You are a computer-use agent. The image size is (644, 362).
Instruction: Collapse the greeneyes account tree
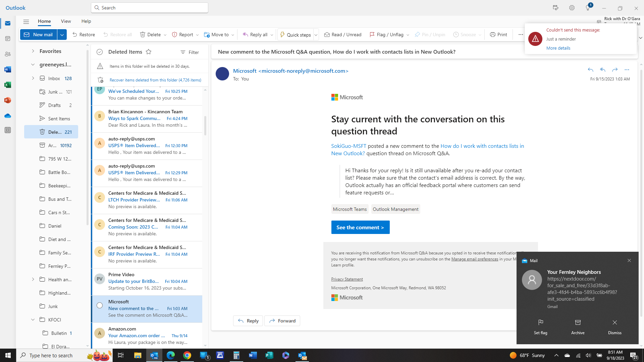pos(33,64)
